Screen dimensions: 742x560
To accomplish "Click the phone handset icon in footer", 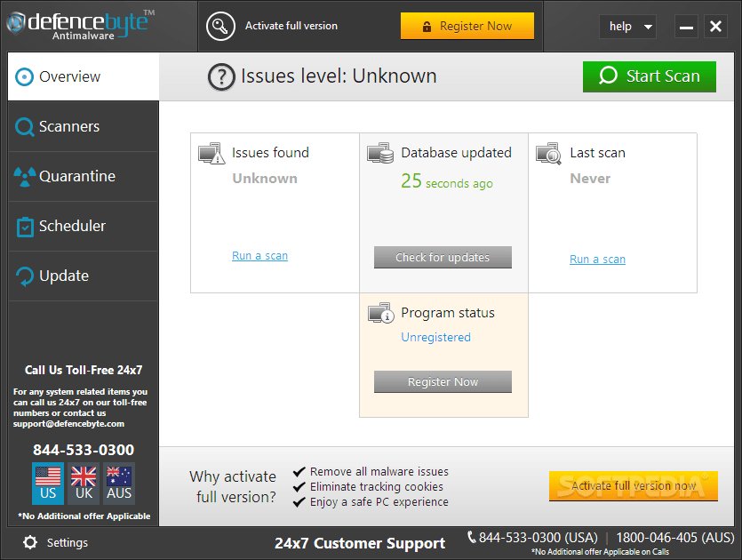I will tap(471, 537).
